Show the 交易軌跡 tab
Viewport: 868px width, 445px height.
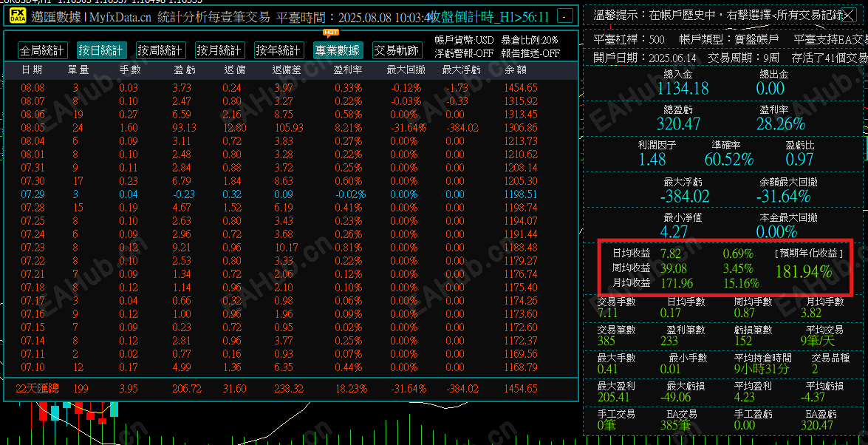[x=397, y=51]
